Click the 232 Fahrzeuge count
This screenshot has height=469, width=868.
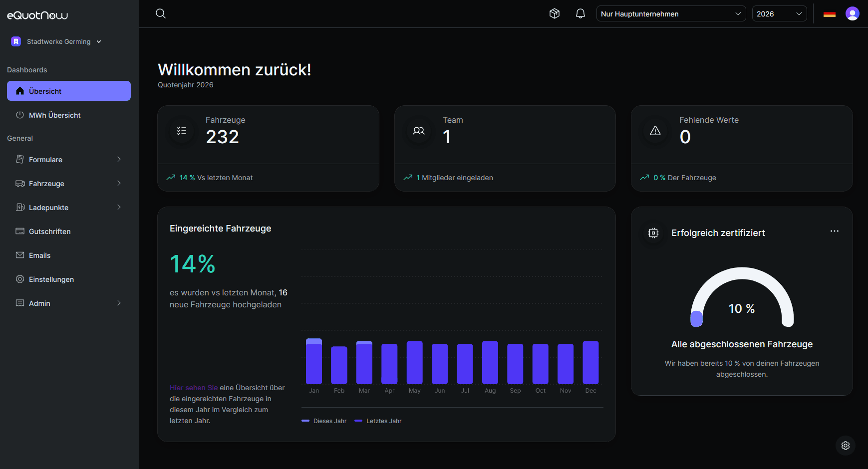[x=223, y=137]
